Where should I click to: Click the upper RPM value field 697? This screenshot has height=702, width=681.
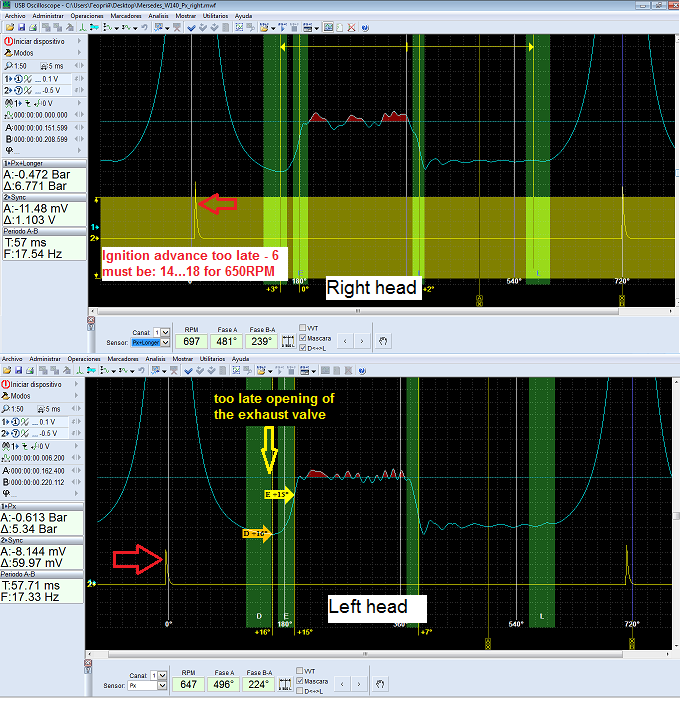point(191,342)
